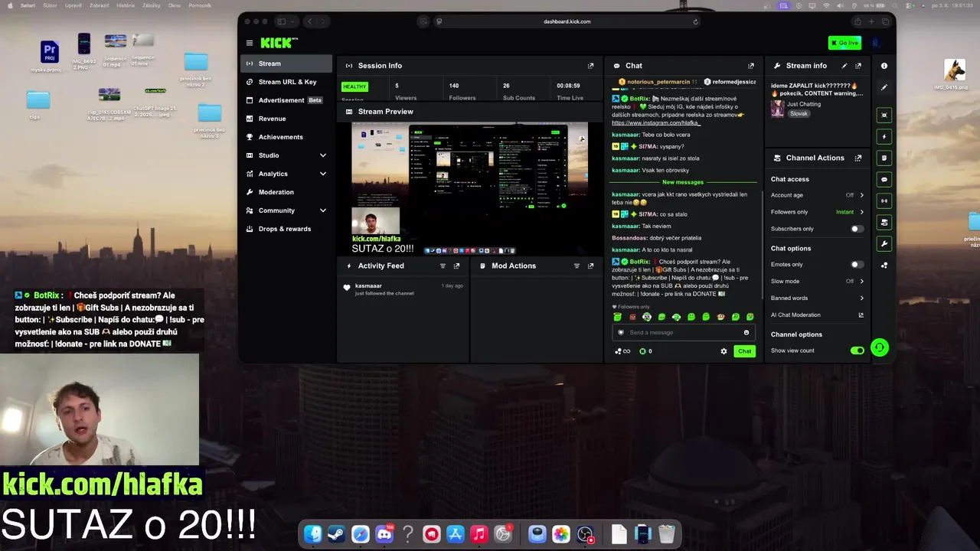The height and width of the screenshot is (551, 980).
Task: Edit stream info with pencil icon in header
Action: (x=844, y=66)
